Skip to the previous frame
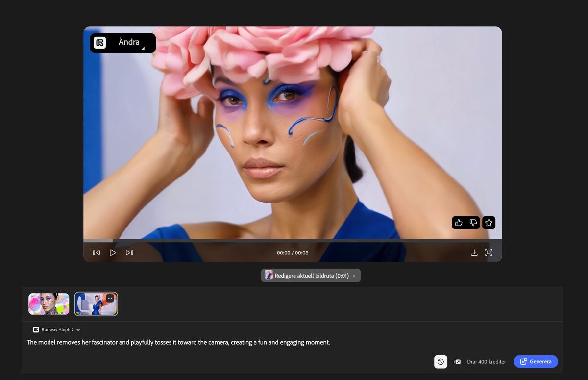The height and width of the screenshot is (380, 588). 97,253
